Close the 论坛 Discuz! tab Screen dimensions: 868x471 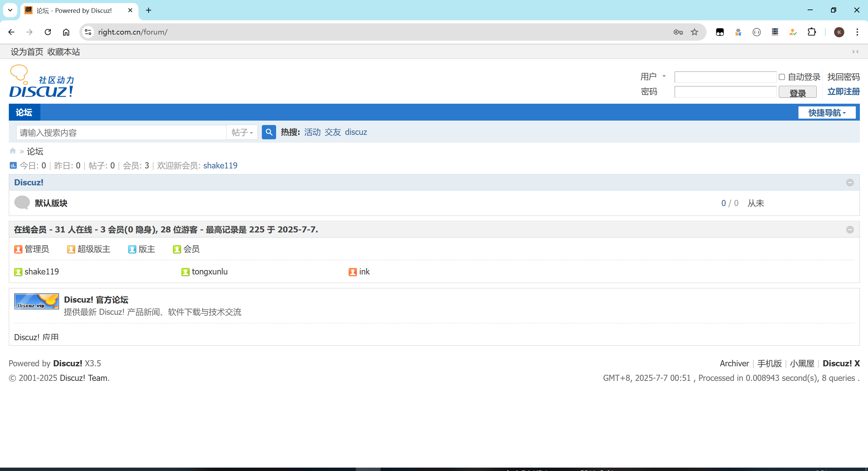130,11
